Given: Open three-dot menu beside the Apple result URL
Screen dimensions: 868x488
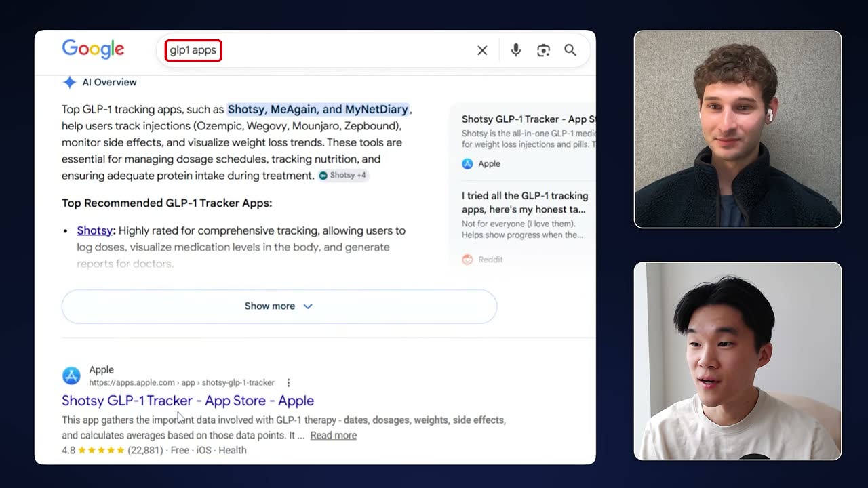Looking at the screenshot, I should coord(288,382).
